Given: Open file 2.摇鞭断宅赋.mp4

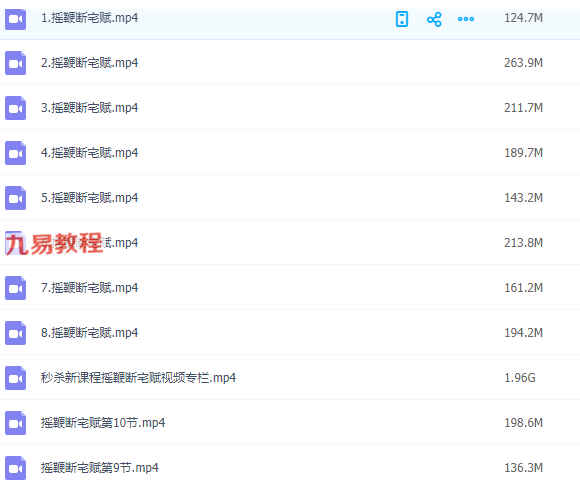Looking at the screenshot, I should [90, 63].
